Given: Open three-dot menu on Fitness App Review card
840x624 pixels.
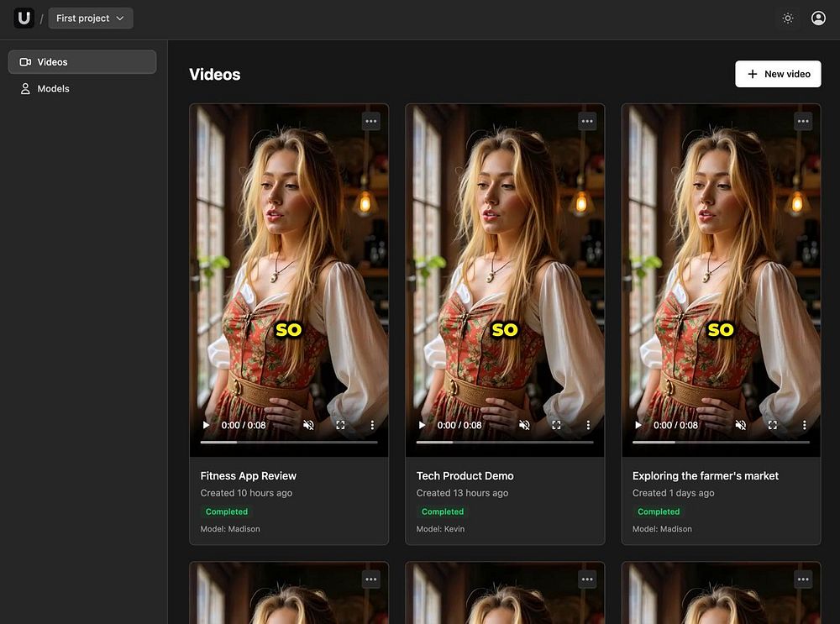Looking at the screenshot, I should point(370,121).
